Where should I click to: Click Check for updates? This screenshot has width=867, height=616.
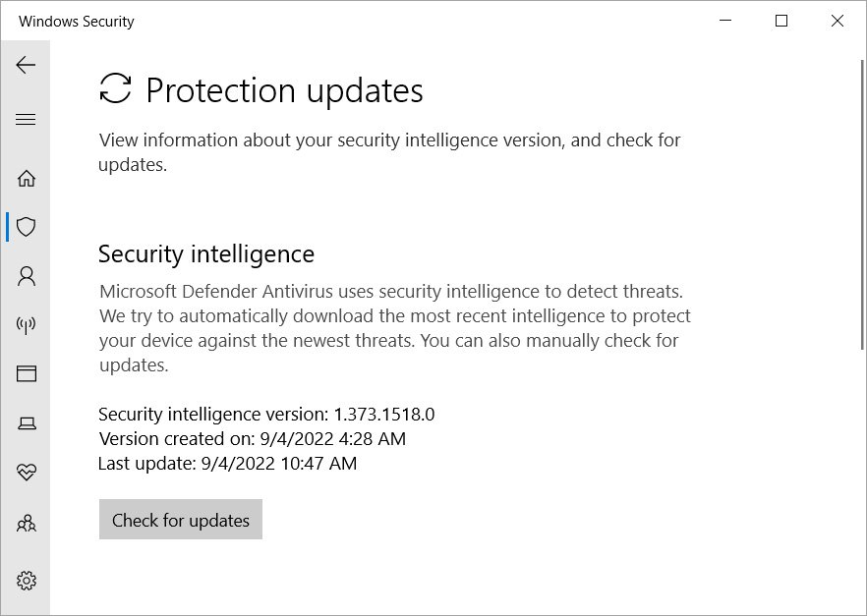(180, 520)
